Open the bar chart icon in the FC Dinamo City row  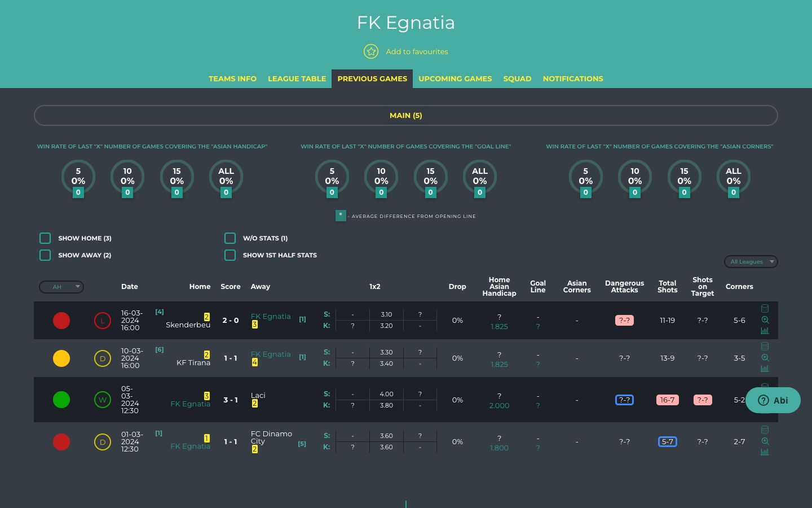(765, 452)
